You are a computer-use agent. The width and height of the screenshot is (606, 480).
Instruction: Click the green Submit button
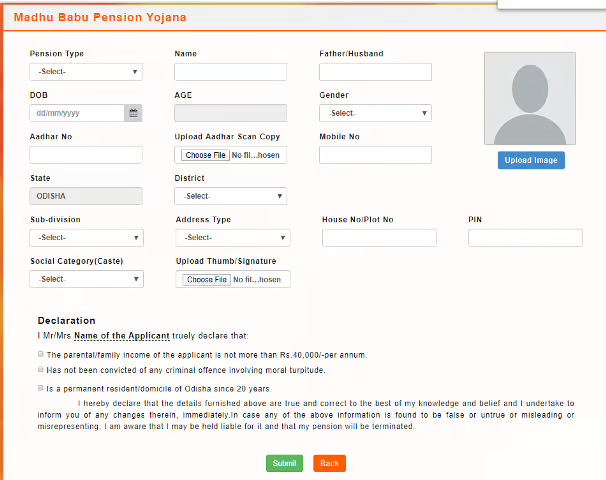284,463
